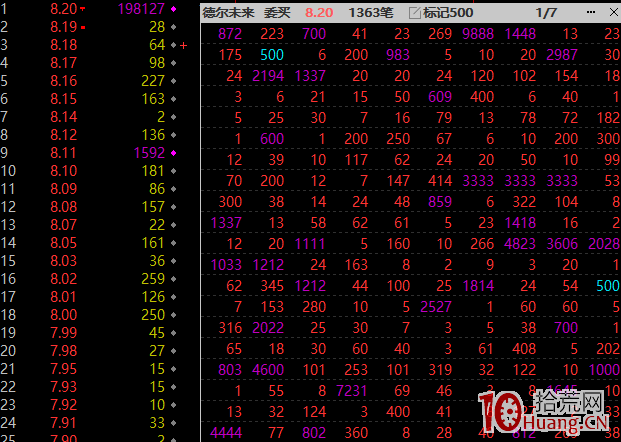Click the 7231 order in the queue
This screenshot has width=621, height=442.
coord(352,391)
